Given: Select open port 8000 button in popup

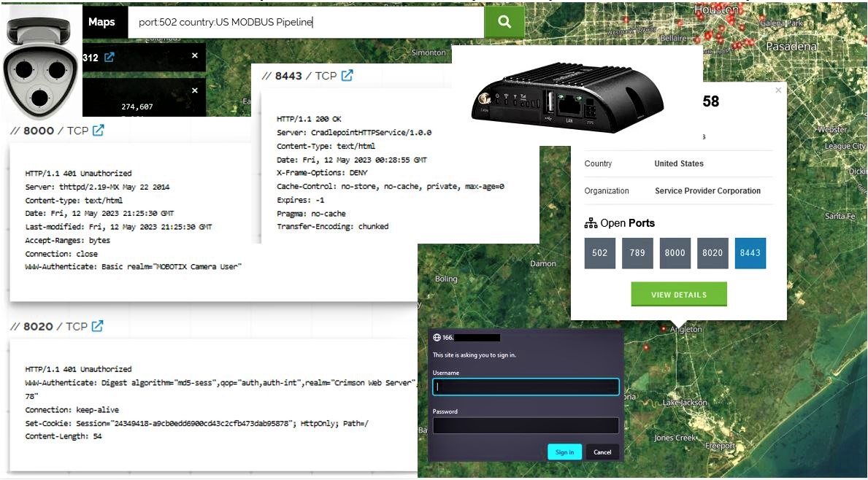Looking at the screenshot, I should point(675,253).
